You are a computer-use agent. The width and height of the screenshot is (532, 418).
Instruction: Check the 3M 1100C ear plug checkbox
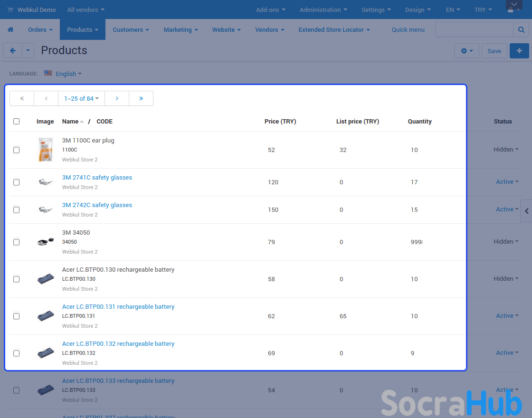17,150
